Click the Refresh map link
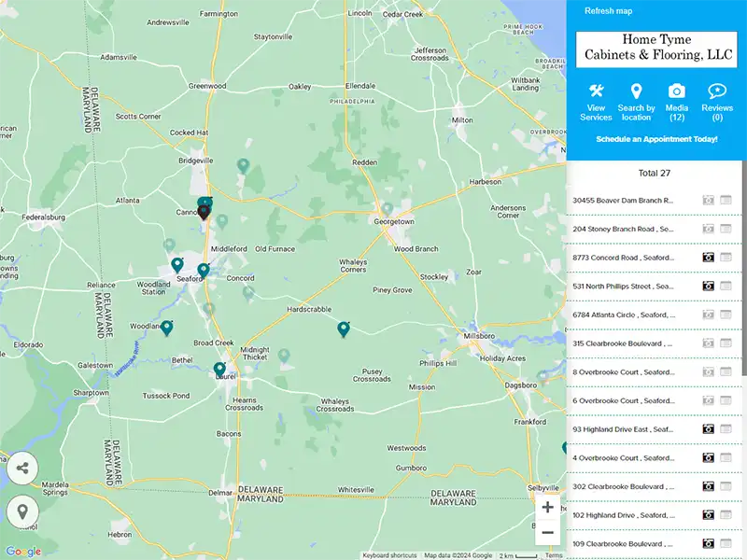Screen dimensions: 747x560 608,10
